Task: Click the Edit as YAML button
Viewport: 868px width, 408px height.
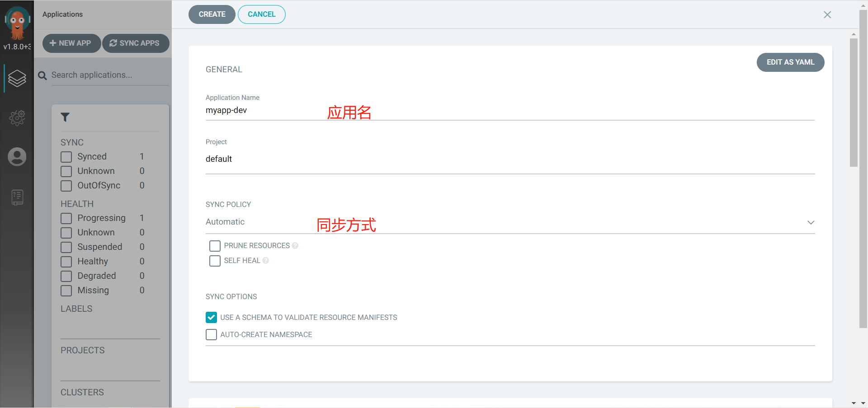Action: pyautogui.click(x=790, y=62)
